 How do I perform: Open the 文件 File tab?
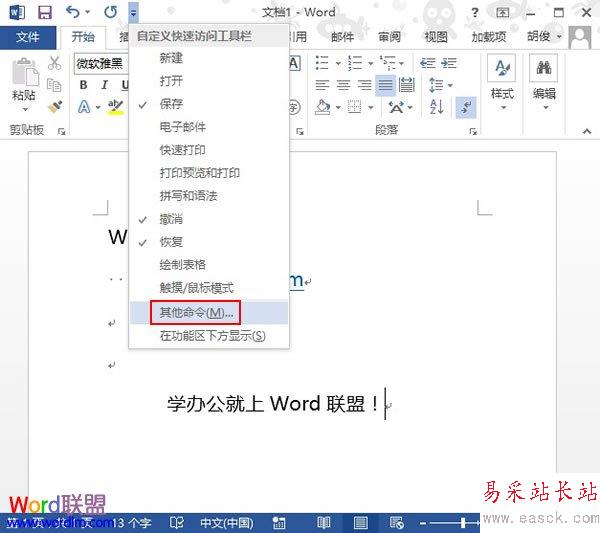coord(28,37)
